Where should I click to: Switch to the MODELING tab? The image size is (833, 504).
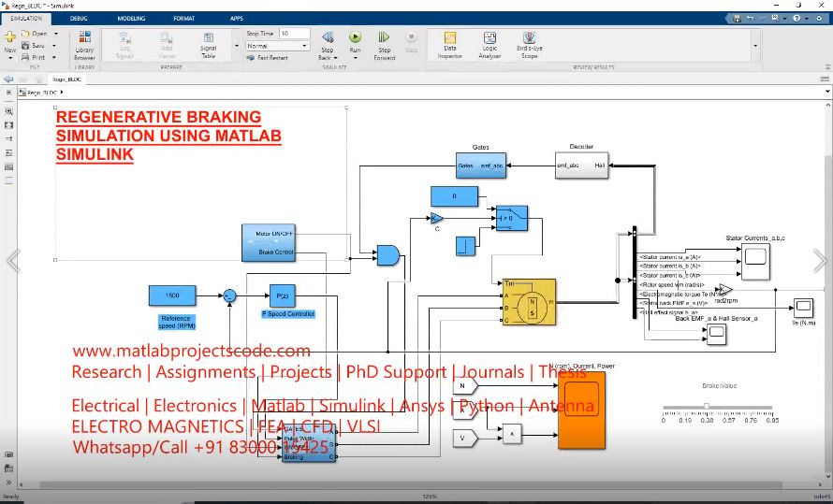click(131, 18)
